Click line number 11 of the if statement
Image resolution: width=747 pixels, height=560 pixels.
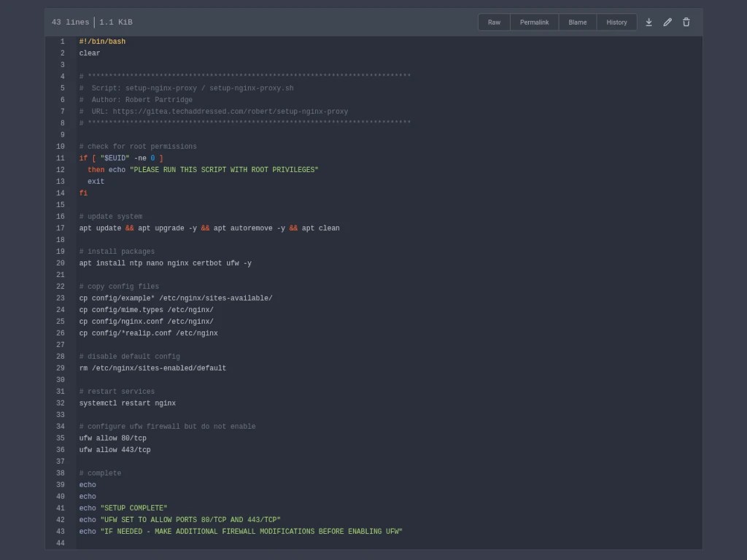point(61,158)
